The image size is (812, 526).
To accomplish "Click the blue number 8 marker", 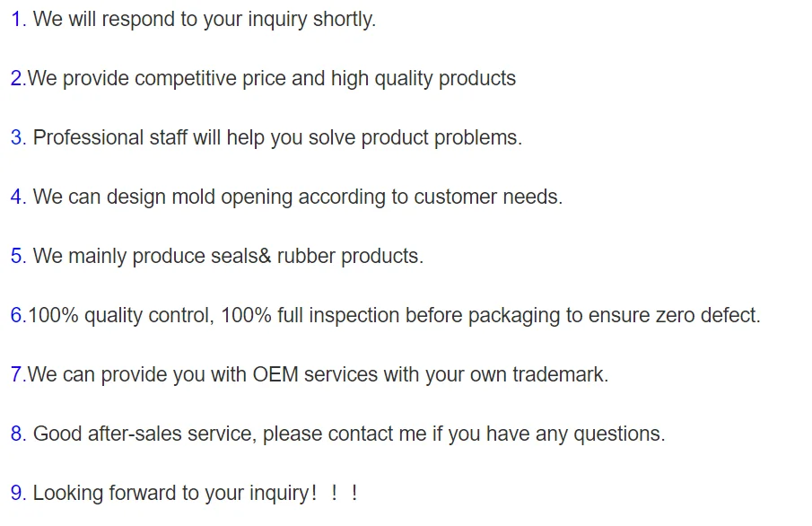I will tap(16, 434).
